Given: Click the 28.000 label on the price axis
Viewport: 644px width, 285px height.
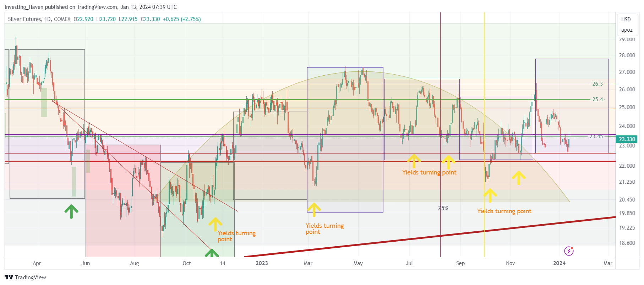Looking at the screenshot, I should (627, 55).
